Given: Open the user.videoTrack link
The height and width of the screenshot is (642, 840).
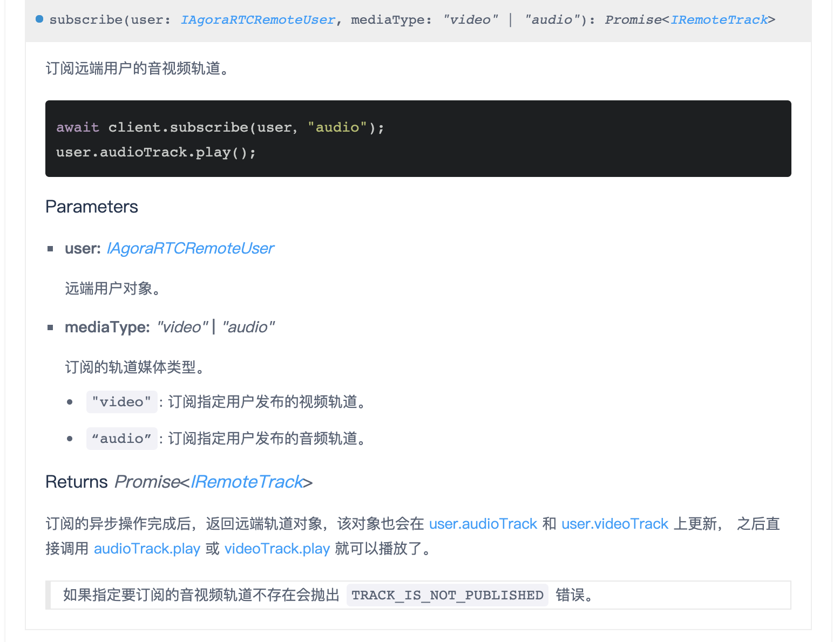Looking at the screenshot, I should [x=614, y=523].
